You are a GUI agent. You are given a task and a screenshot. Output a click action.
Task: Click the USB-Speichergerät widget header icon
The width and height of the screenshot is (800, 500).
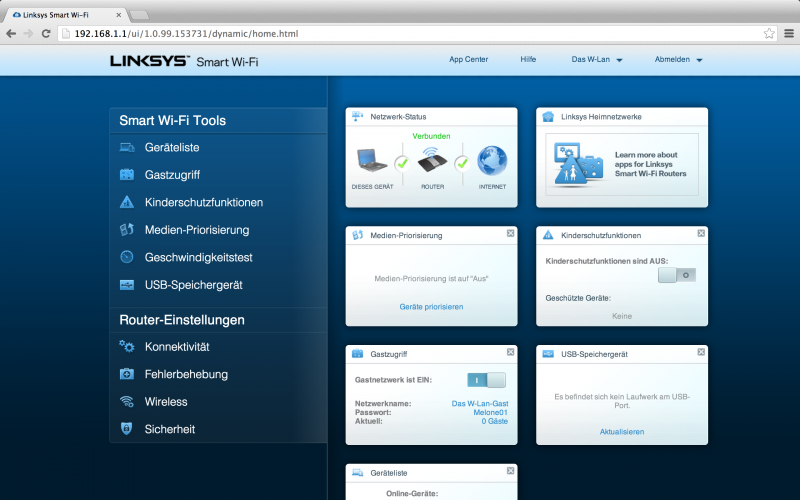[x=548, y=354]
